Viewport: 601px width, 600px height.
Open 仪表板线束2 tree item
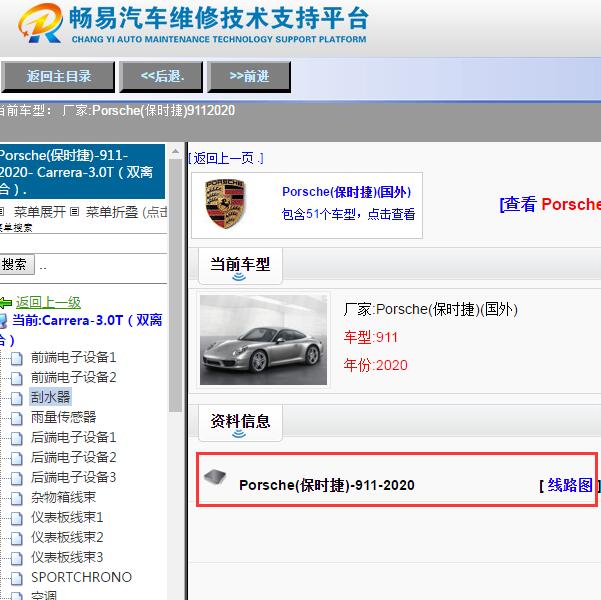[x=67, y=537]
